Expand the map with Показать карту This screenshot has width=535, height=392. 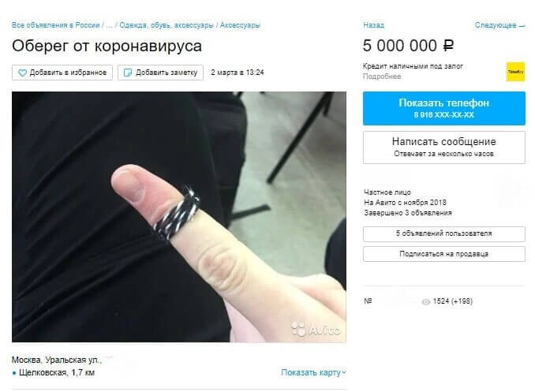313,372
